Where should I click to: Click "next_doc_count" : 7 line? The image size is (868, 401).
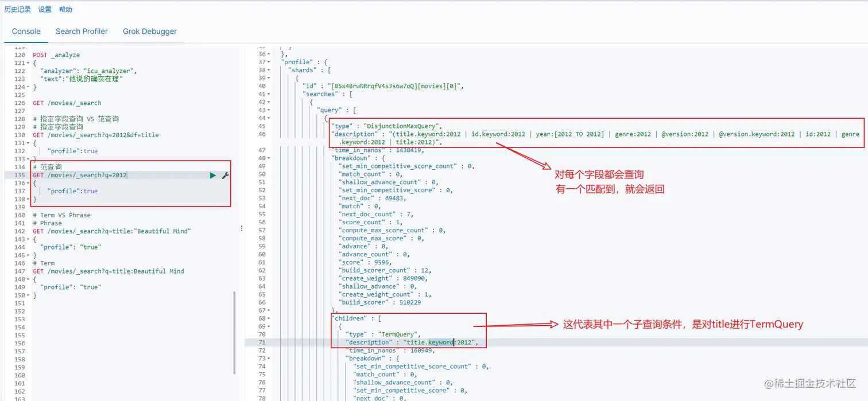point(376,214)
